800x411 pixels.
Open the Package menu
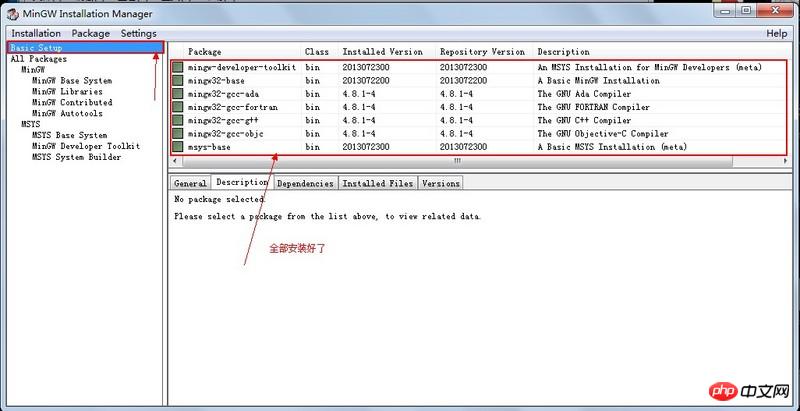click(x=90, y=33)
